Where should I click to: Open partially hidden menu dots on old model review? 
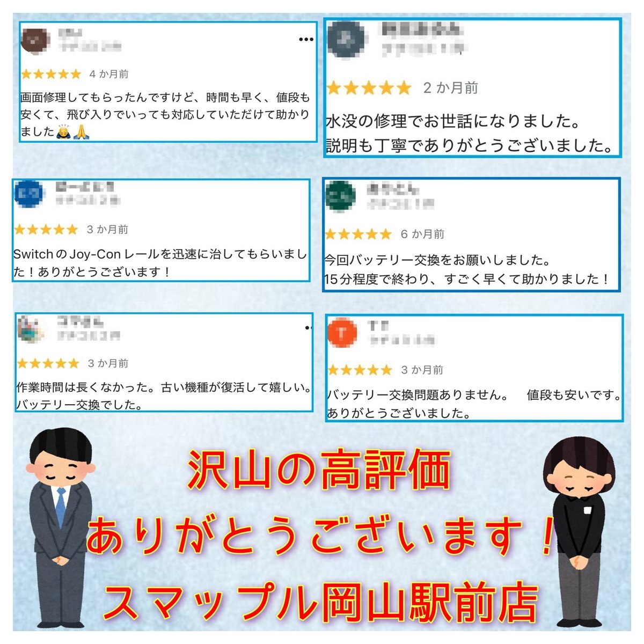click(309, 327)
